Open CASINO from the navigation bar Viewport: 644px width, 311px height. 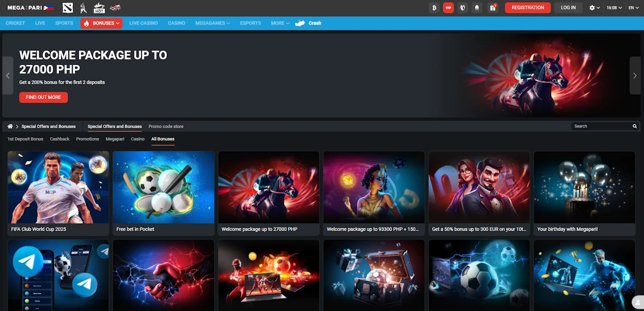pyautogui.click(x=177, y=23)
